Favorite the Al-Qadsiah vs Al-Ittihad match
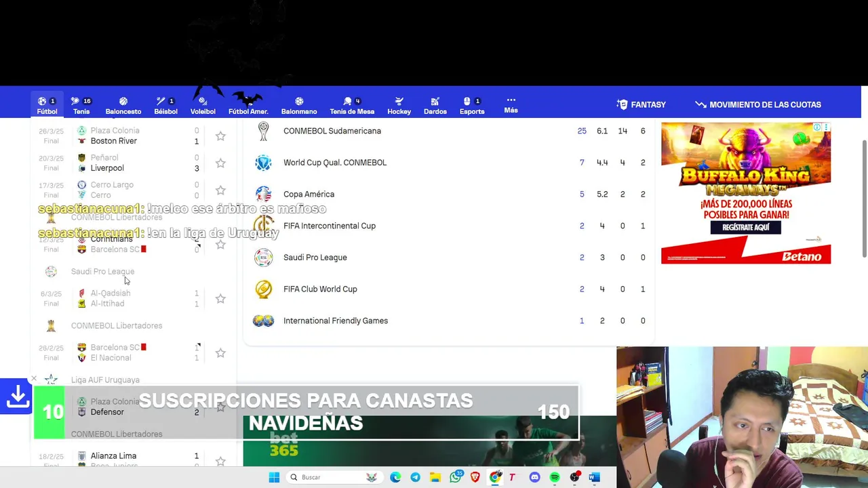 220,299
